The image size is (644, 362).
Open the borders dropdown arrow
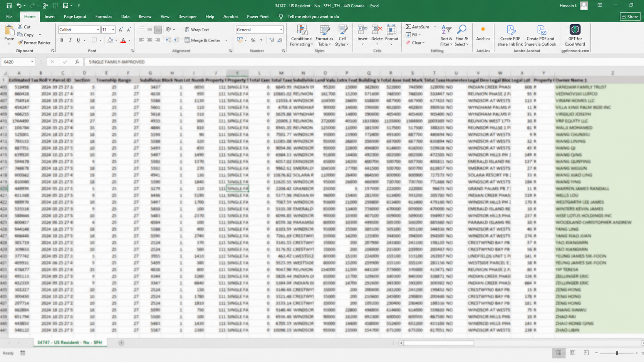click(101, 40)
